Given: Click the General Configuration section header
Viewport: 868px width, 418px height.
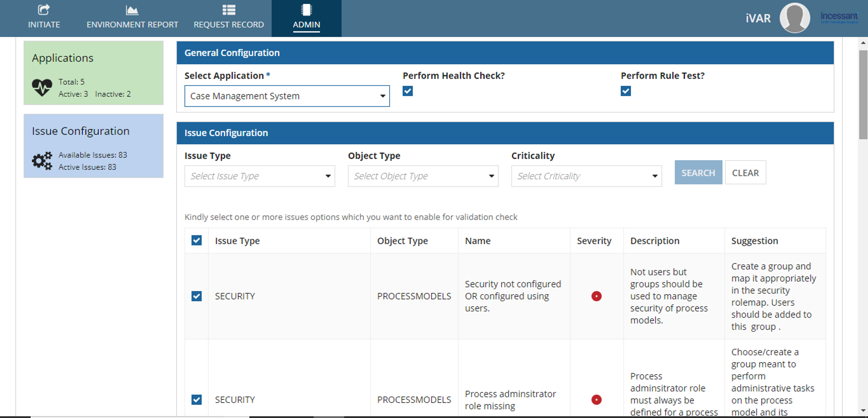Looking at the screenshot, I should coord(505,52).
